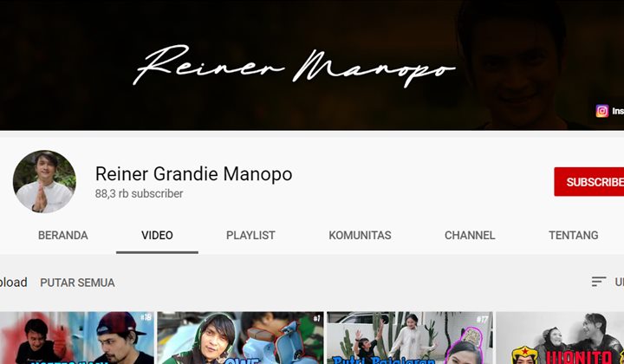The width and height of the screenshot is (624, 364).
Task: Click the 88,3 rb subscriber count text
Action: click(139, 194)
